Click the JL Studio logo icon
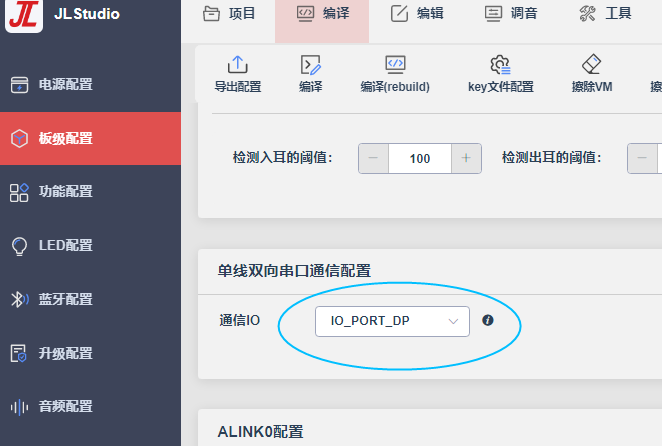This screenshot has height=446, width=662. click(24, 14)
